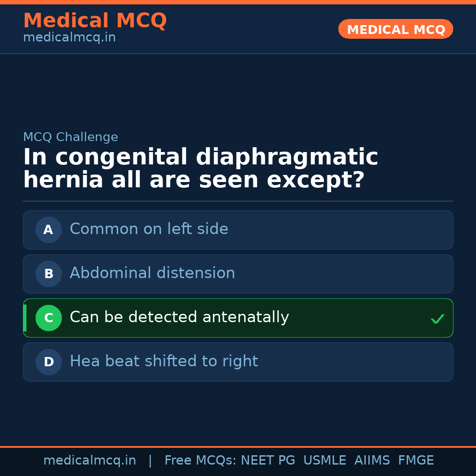
Task: Click the letter A option circle
Action: tap(48, 230)
